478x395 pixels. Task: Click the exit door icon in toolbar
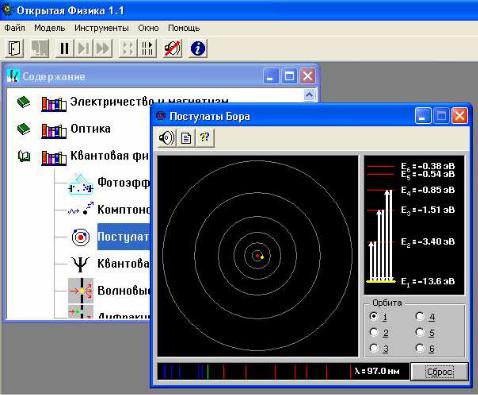[x=15, y=49]
